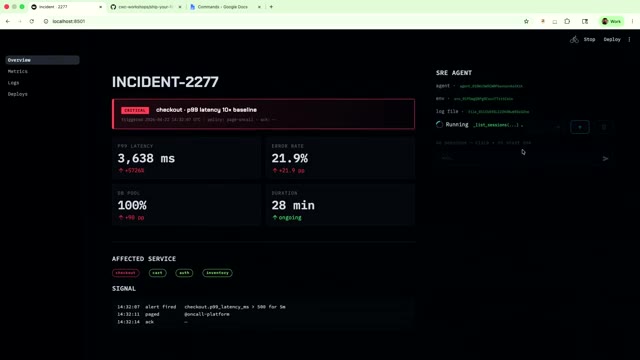This screenshot has width=640, height=360.
Task: Go forward in browser history
Action: (x=20, y=21)
